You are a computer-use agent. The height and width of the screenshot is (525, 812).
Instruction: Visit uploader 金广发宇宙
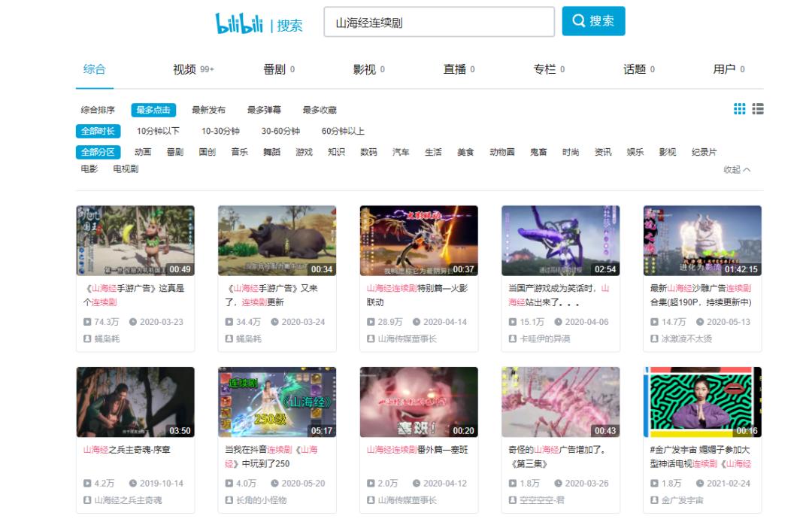click(683, 500)
